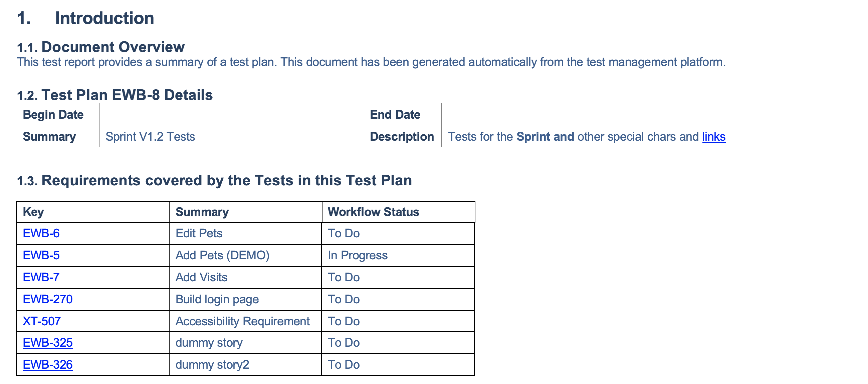Click the 'Accessibility Requirement' summary cell

(x=243, y=321)
